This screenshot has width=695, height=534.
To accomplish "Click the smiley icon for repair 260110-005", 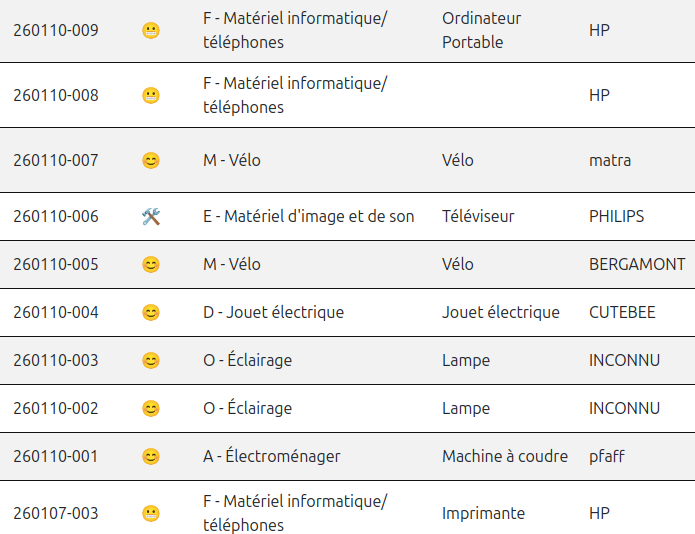I will (x=151, y=264).
